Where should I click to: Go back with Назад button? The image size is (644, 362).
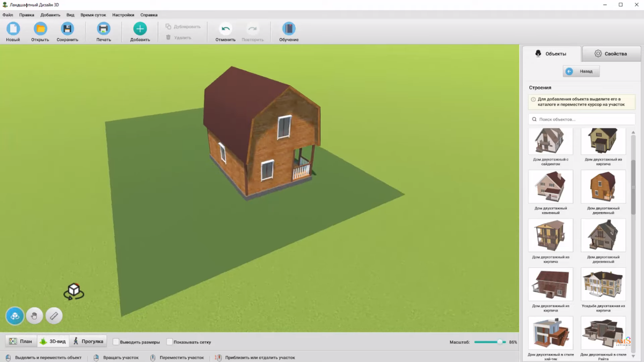[581, 71]
